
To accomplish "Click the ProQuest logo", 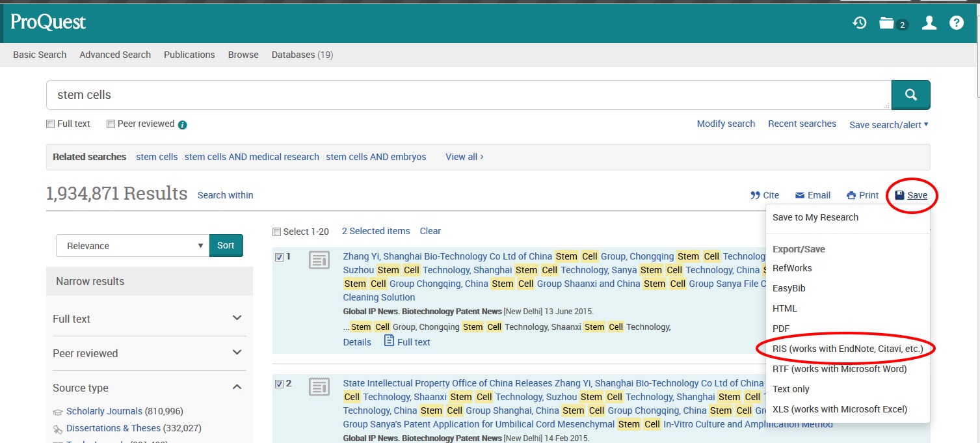I will tap(48, 22).
